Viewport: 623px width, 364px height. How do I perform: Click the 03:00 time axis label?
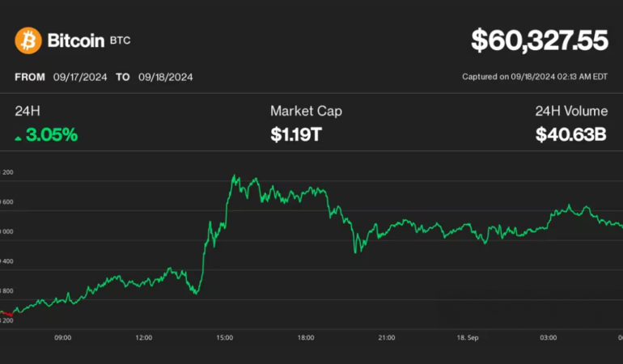(x=549, y=337)
